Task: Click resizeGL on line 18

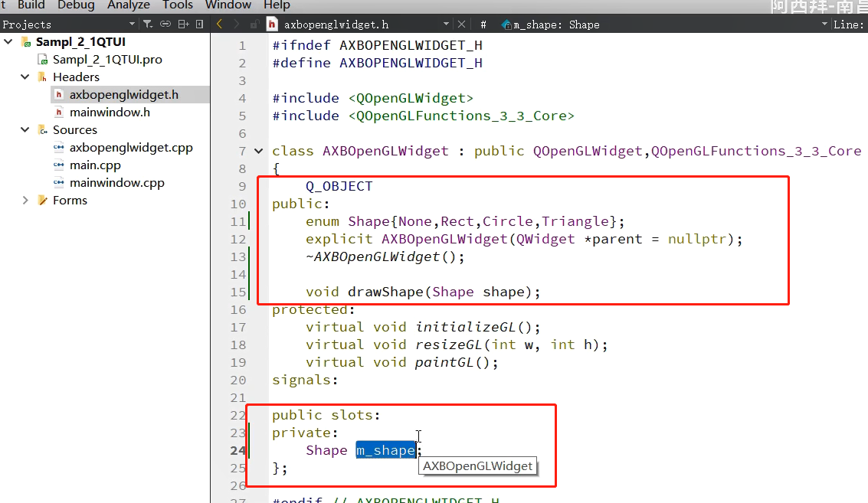Action: click(x=448, y=345)
